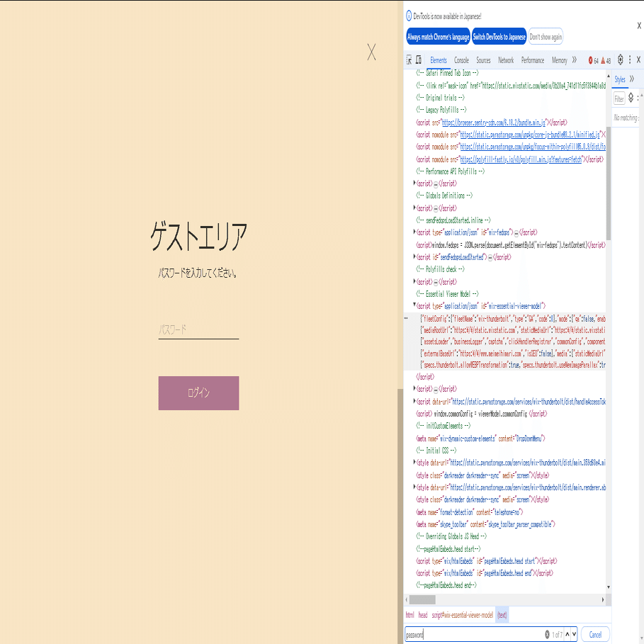Show more sidebar panes next to Styles
This screenshot has height=644, width=644.
(632, 79)
